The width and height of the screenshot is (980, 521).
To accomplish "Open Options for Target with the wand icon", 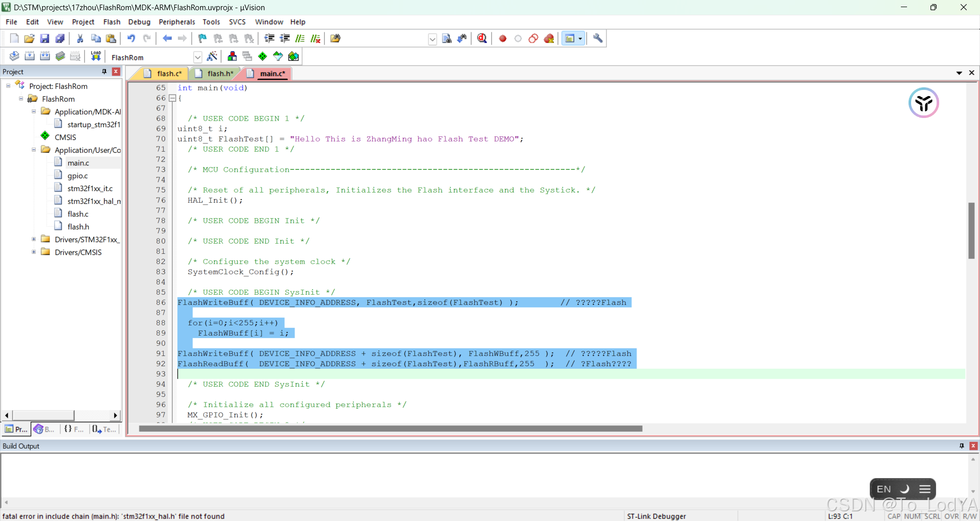I will [x=212, y=56].
